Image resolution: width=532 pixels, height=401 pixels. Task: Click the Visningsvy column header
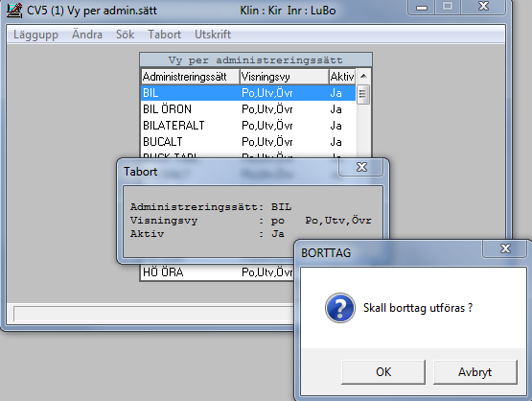click(285, 77)
